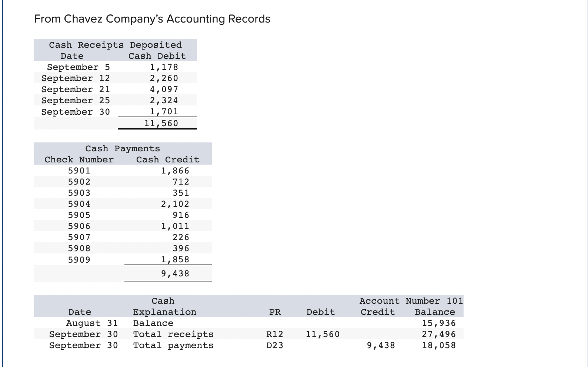Select check number 5907

coord(79,237)
